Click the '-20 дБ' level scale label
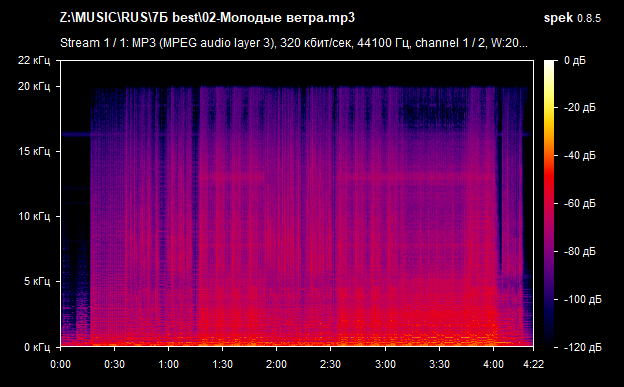Image resolution: width=624 pixels, height=387 pixels. pos(580,108)
